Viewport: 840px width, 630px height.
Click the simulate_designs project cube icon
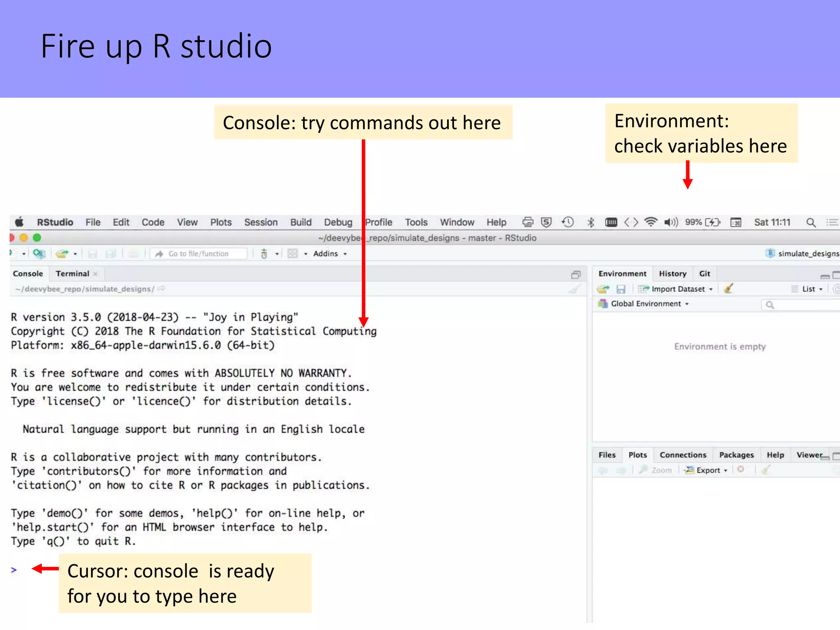click(770, 253)
